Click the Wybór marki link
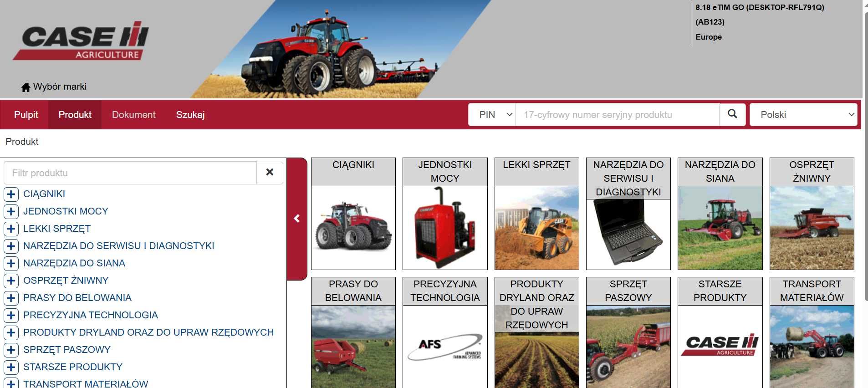This screenshot has width=868, height=388. [x=60, y=87]
